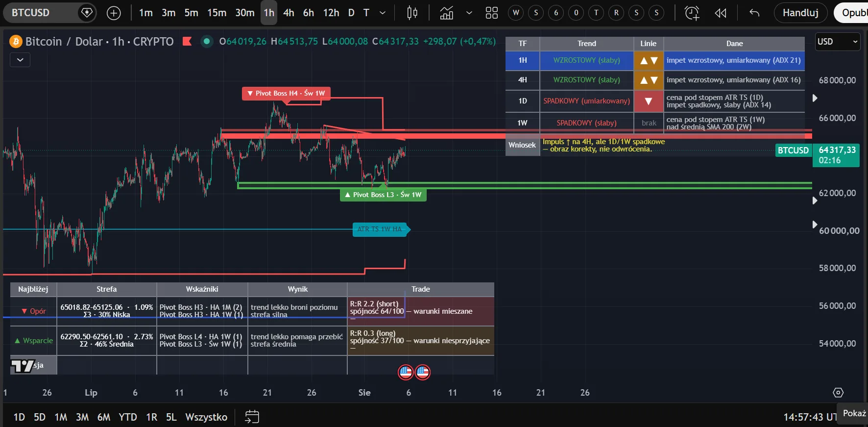The width and height of the screenshot is (868, 427).
Task: Click BTCUSD price label on scale
Action: coord(793,150)
